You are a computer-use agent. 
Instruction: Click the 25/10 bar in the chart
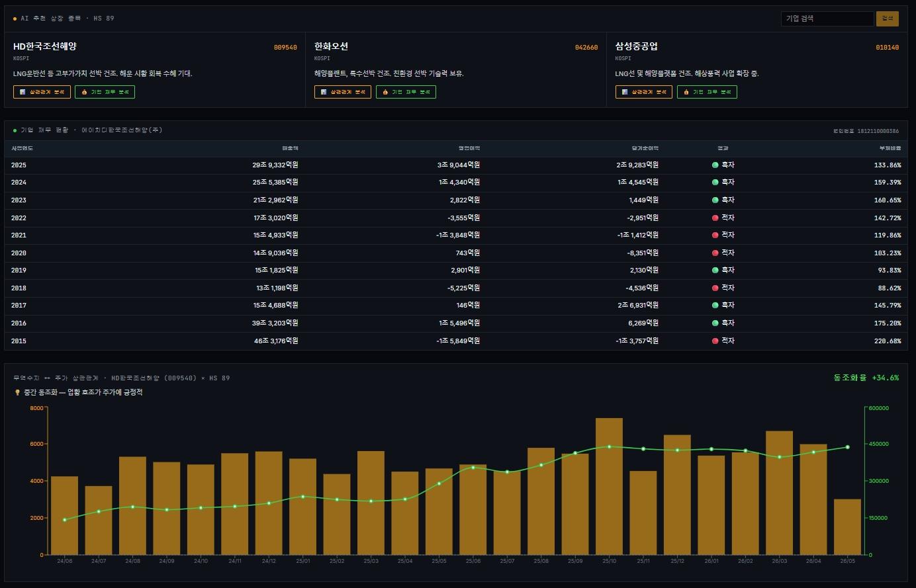point(609,486)
